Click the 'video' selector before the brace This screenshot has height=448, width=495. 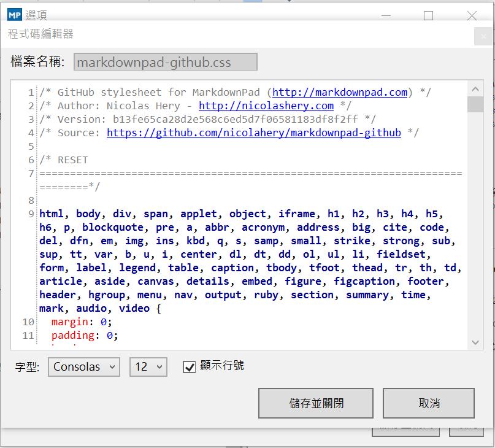coord(134,308)
